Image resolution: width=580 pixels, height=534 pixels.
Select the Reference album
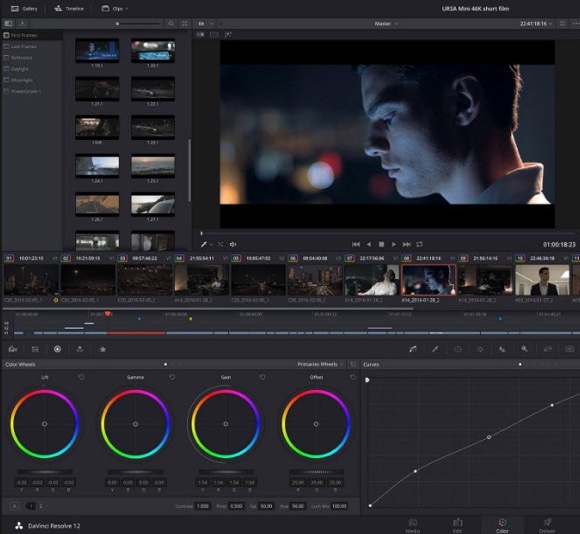[31, 58]
